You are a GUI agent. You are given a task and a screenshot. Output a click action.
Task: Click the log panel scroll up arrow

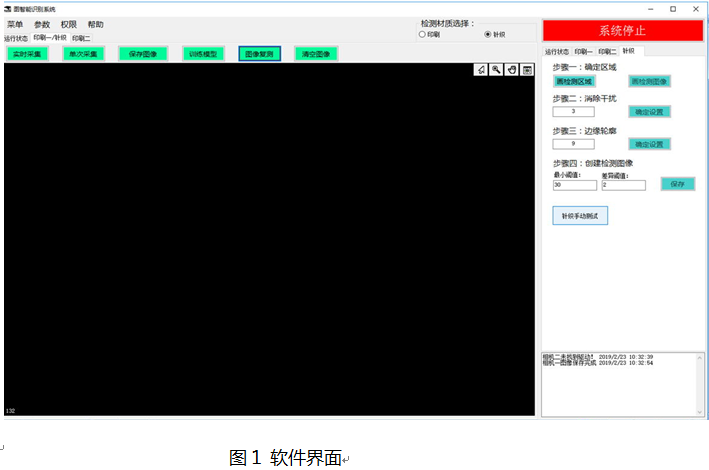700,358
